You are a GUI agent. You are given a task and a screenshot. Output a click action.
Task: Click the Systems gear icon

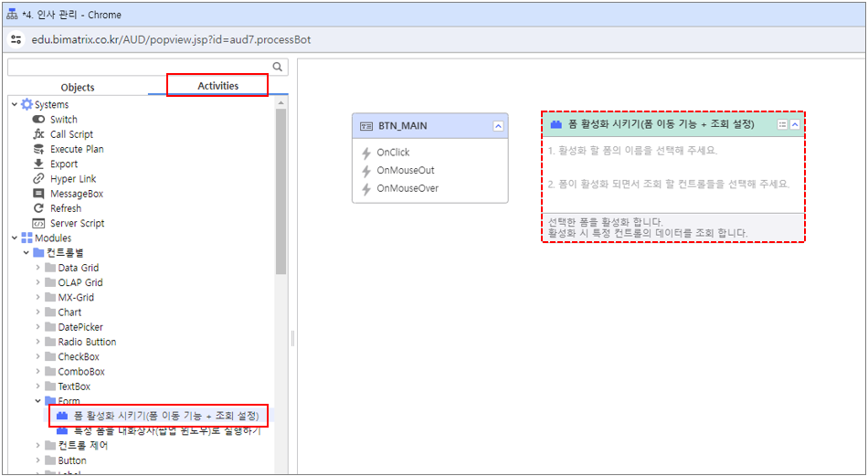26,104
